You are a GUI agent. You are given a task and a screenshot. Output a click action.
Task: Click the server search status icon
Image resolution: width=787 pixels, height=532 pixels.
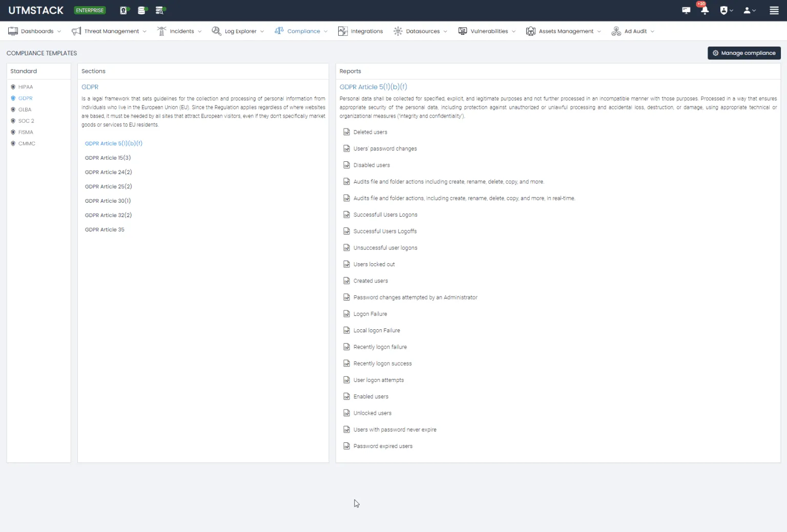tap(160, 10)
